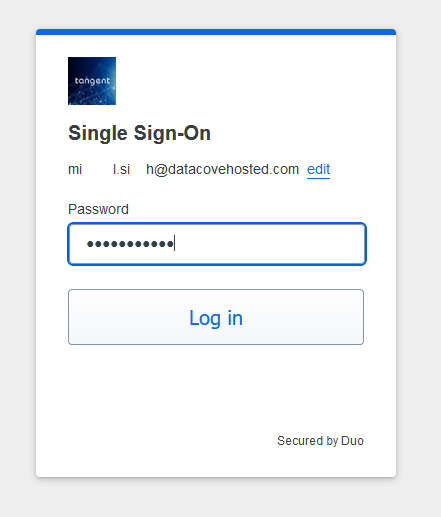Click the '@' symbol in the email address
Viewport: 441px width, 517px height.
click(160, 170)
